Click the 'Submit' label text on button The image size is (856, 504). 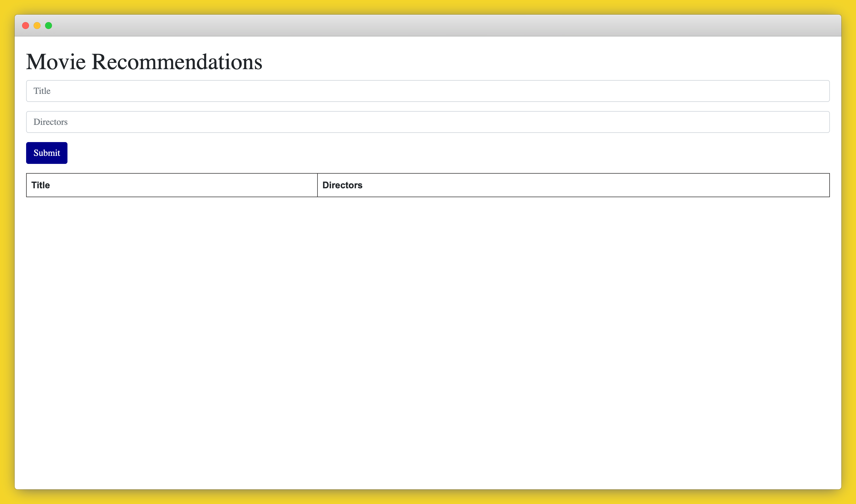pyautogui.click(x=47, y=153)
